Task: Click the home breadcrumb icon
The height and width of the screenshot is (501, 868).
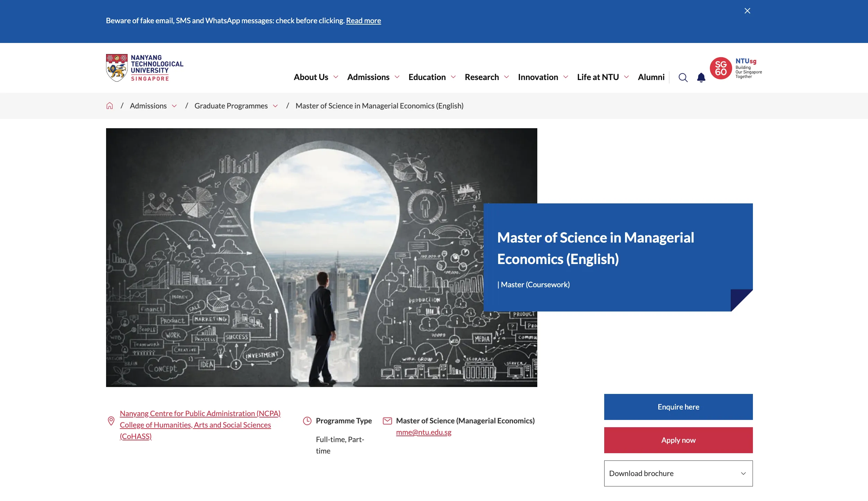Action: 110,106
